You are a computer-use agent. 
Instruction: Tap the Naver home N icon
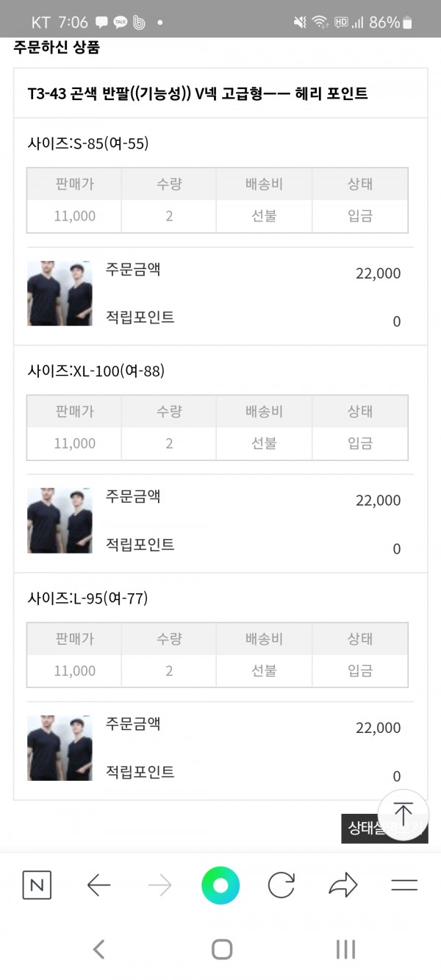click(37, 885)
